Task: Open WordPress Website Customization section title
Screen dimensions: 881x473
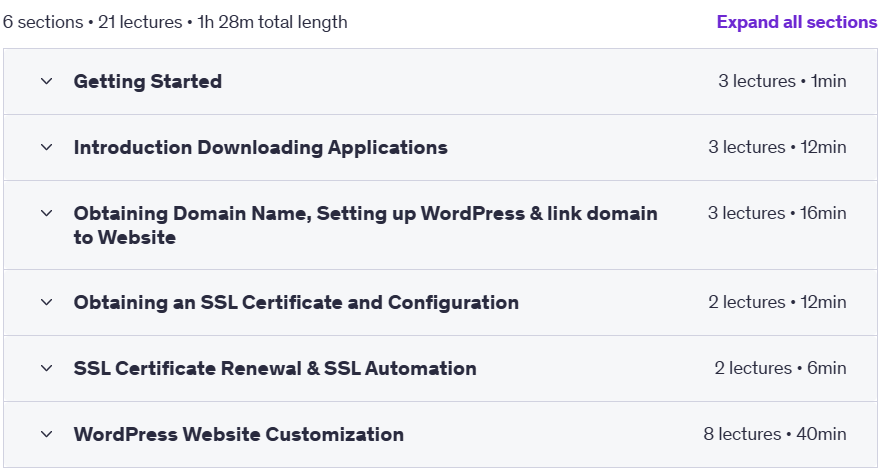Action: (239, 434)
